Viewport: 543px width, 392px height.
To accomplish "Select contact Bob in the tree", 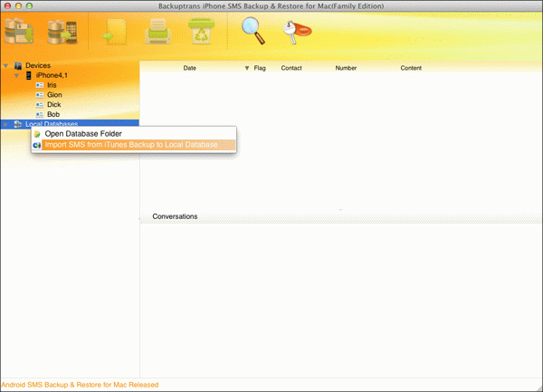I will (53, 114).
